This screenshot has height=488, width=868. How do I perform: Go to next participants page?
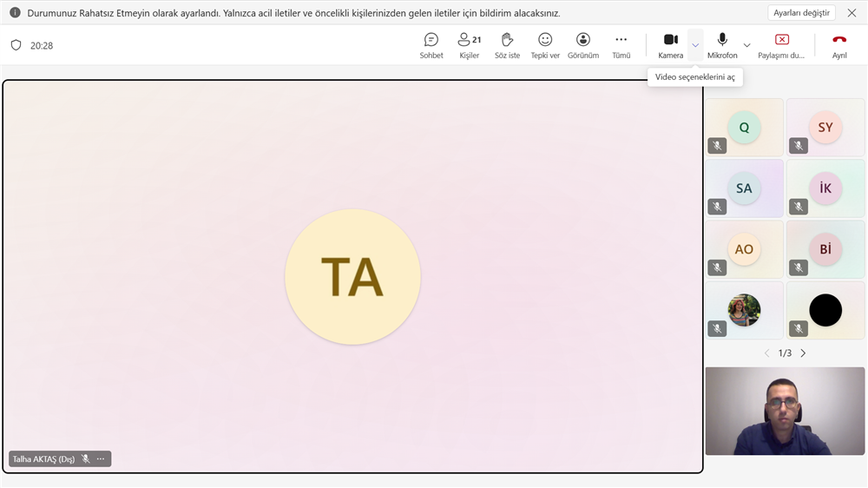[x=803, y=353]
